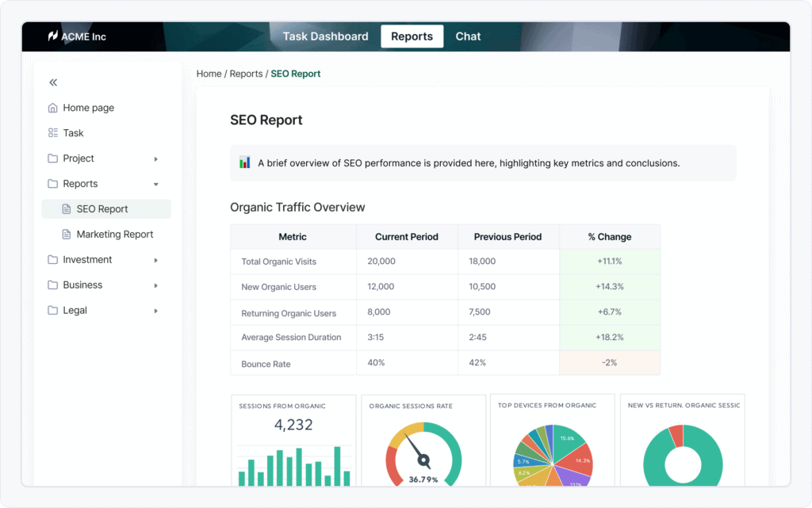Screen dimensions: 812x508
Task: Expand the Investment folder arrow
Action: (x=156, y=260)
